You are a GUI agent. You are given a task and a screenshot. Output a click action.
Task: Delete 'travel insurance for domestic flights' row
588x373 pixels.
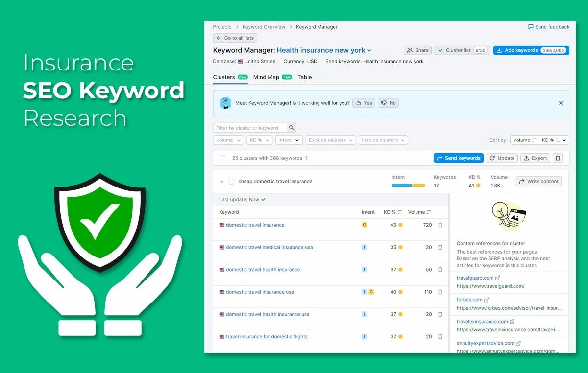tap(440, 337)
